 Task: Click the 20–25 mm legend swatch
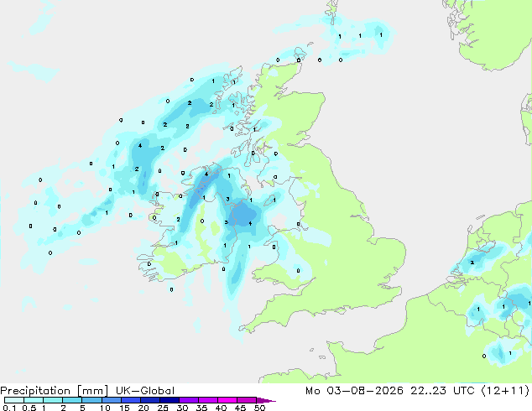pyautogui.click(x=150, y=400)
